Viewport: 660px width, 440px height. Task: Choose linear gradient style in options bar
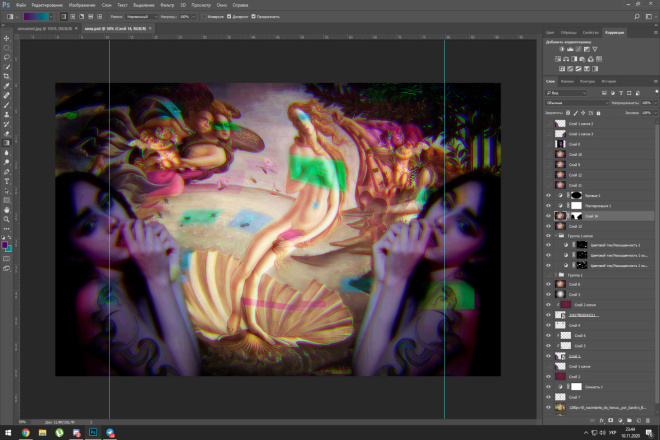coord(64,17)
